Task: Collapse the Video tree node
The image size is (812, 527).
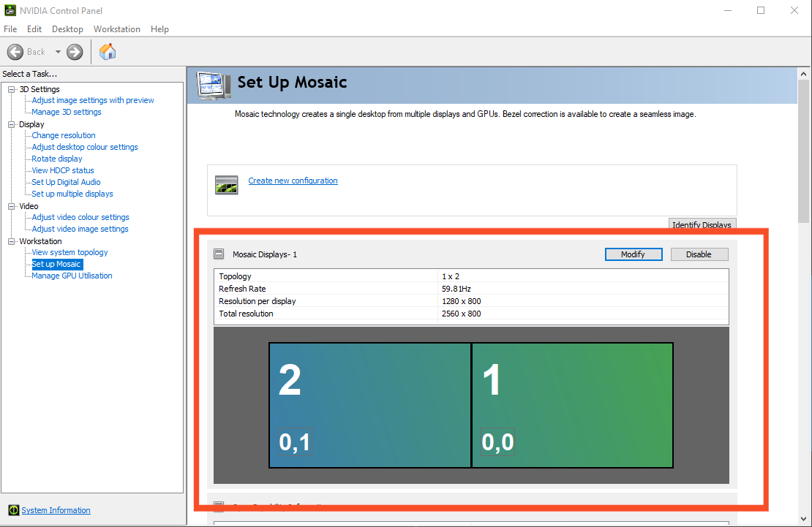Action: pyautogui.click(x=12, y=206)
